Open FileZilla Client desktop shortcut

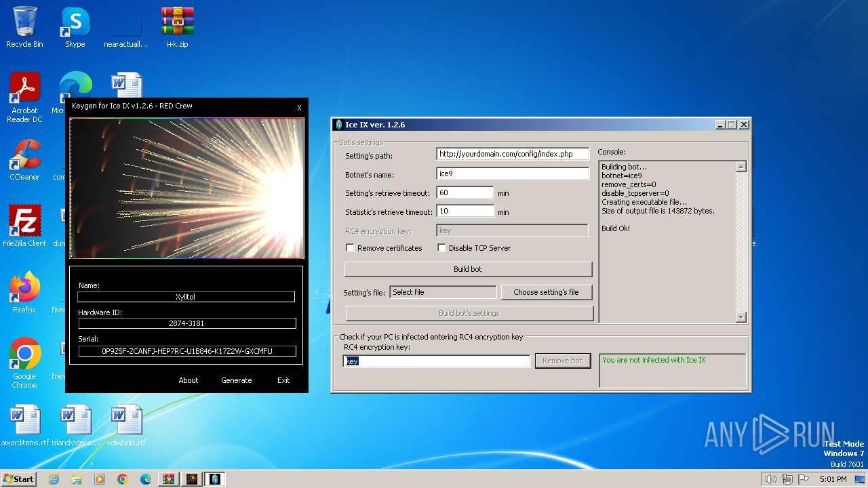pos(24,226)
